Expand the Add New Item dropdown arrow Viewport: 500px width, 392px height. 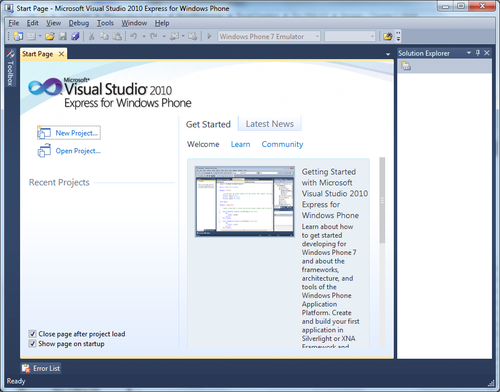(40, 36)
